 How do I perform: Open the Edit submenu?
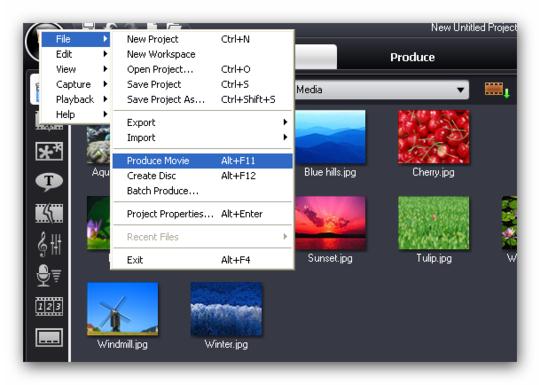[75, 54]
